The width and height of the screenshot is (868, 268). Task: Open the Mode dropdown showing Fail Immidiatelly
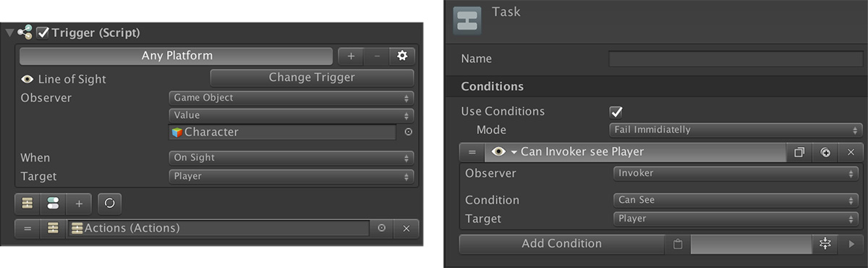pyautogui.click(x=736, y=130)
